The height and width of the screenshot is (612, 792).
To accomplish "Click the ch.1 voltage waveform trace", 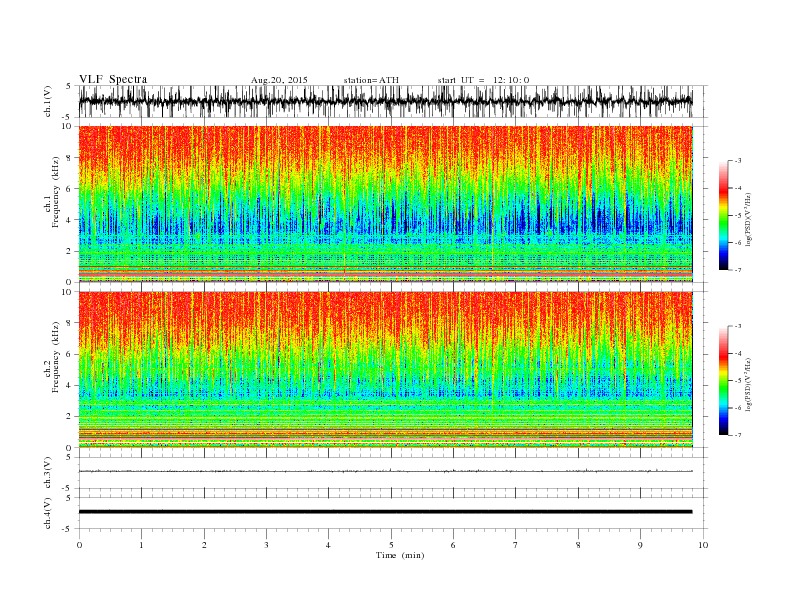I will click(x=385, y=101).
